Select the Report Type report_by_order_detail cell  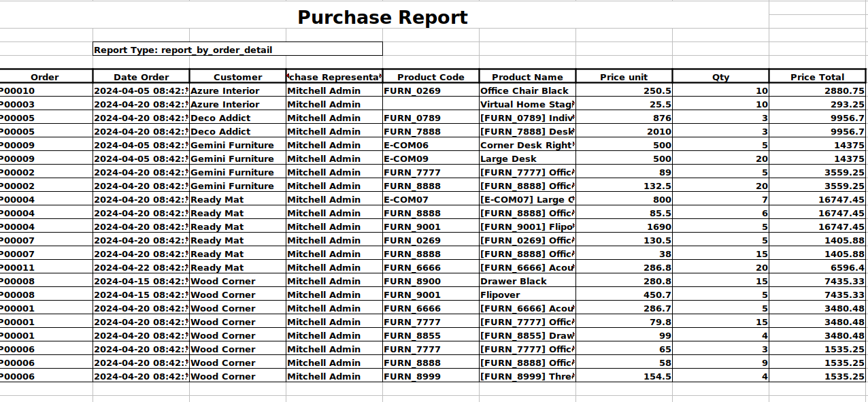[x=237, y=50]
